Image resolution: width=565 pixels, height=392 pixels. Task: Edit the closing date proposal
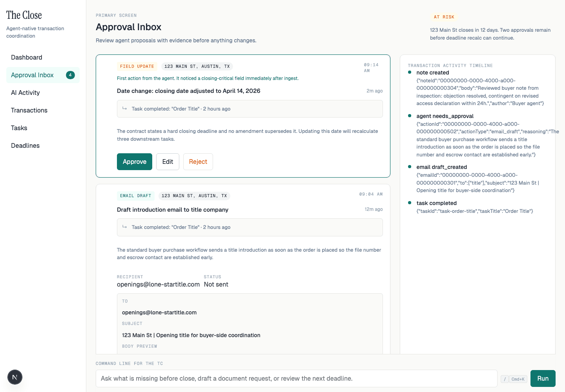[168, 162]
